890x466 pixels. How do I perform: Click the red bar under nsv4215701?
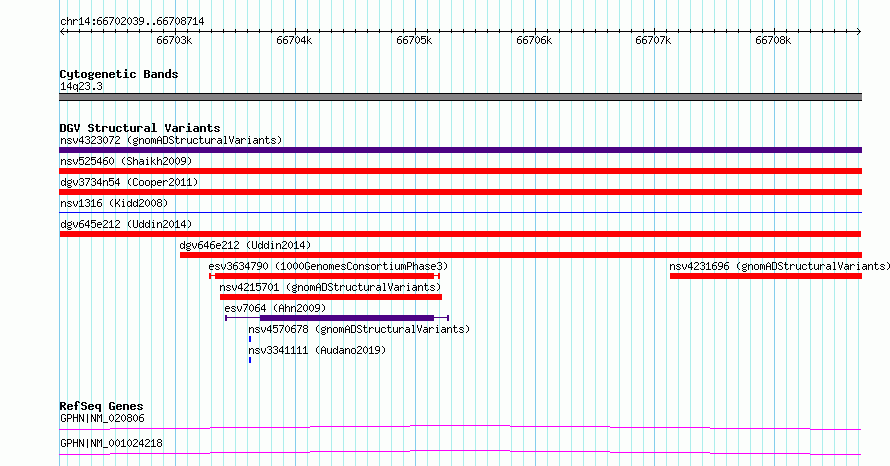click(x=331, y=297)
